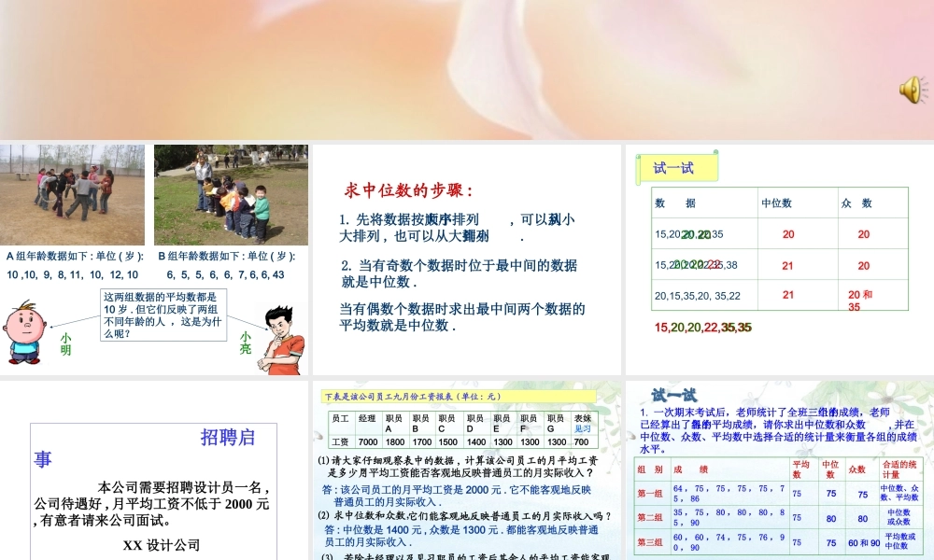Screen dimensions: 934x560
Task: Click answer text 该公司员工的月平均工资是2000元
Action: pos(457,495)
